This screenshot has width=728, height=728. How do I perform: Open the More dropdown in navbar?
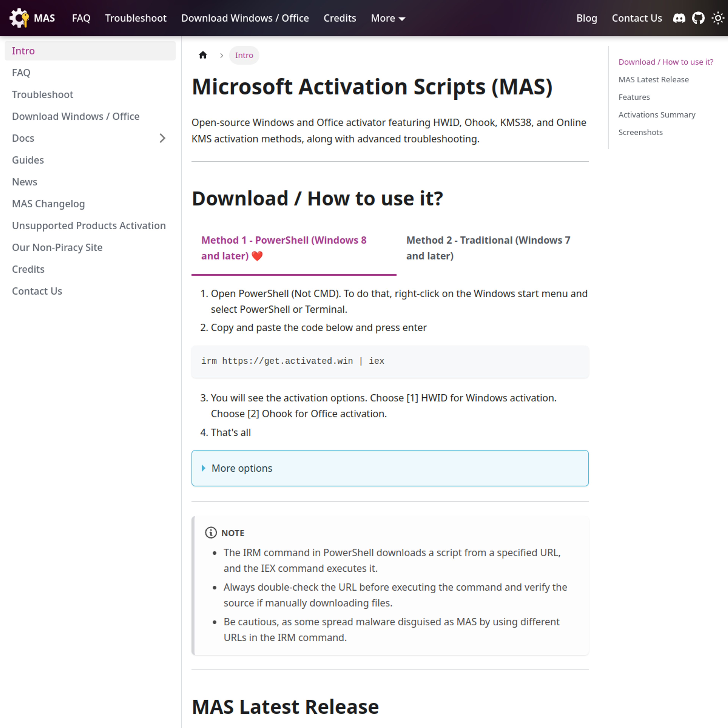point(388,18)
